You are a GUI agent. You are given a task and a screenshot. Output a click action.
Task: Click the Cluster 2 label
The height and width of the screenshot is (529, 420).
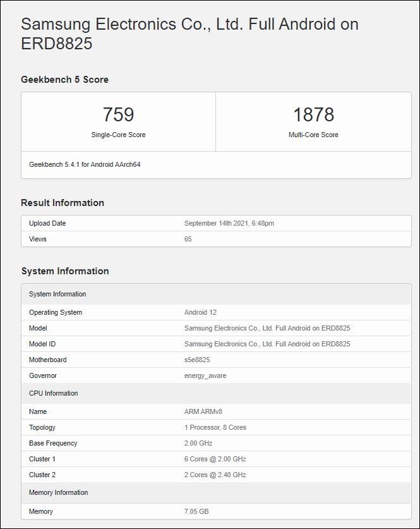(42, 475)
